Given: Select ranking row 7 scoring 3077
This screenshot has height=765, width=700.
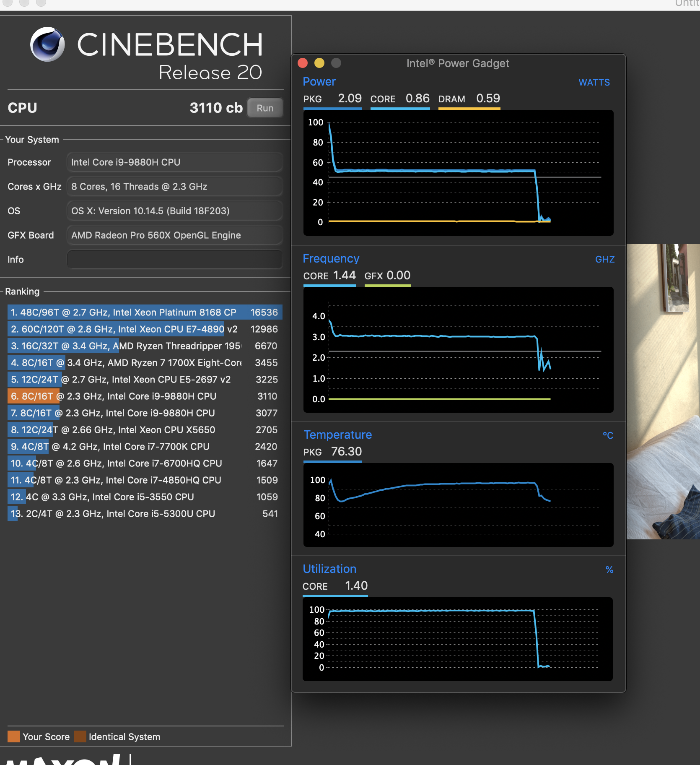Looking at the screenshot, I should pos(145,413).
